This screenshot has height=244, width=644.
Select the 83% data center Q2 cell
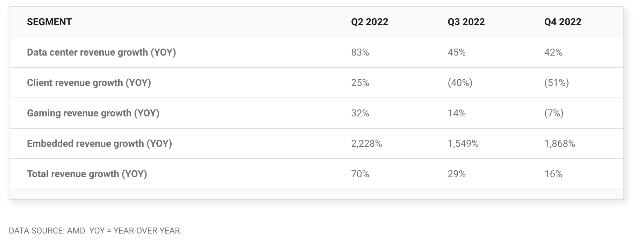tap(360, 52)
